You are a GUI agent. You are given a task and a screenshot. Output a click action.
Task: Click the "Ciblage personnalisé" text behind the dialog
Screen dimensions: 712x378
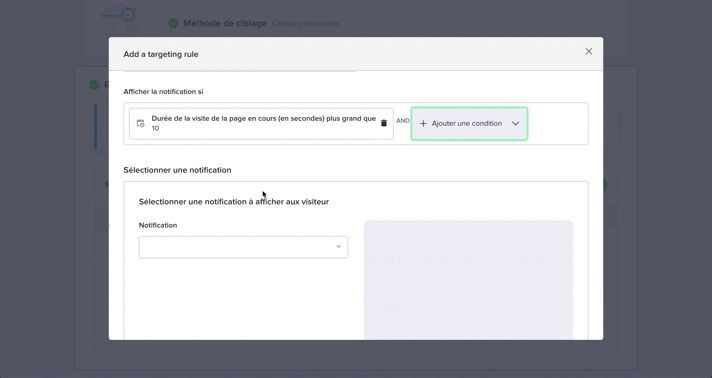coord(306,24)
